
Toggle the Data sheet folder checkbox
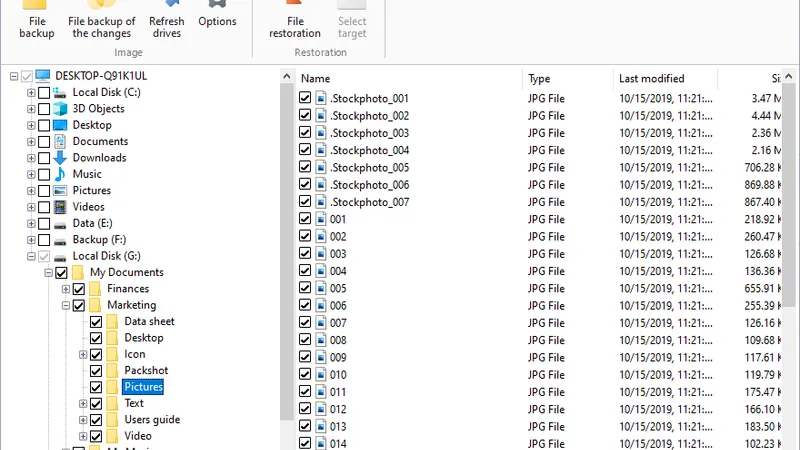(97, 322)
